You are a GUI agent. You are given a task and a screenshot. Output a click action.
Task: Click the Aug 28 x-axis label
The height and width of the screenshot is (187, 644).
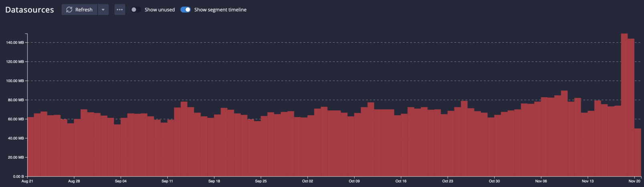(x=74, y=181)
